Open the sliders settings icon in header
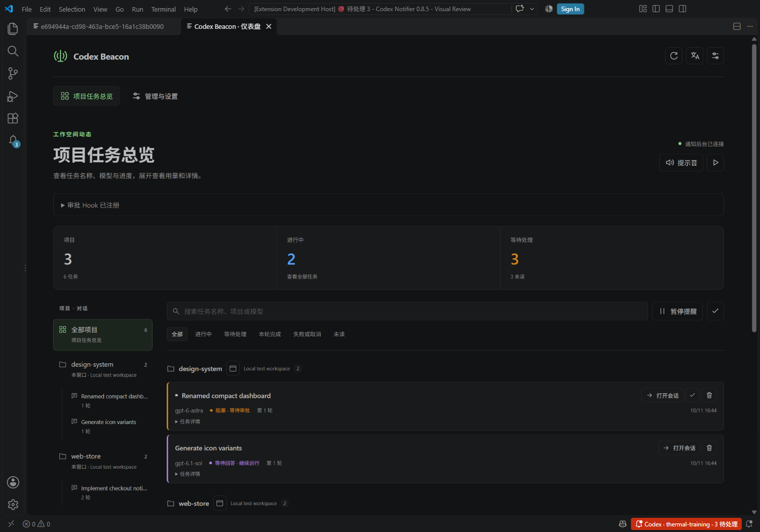 coord(715,56)
